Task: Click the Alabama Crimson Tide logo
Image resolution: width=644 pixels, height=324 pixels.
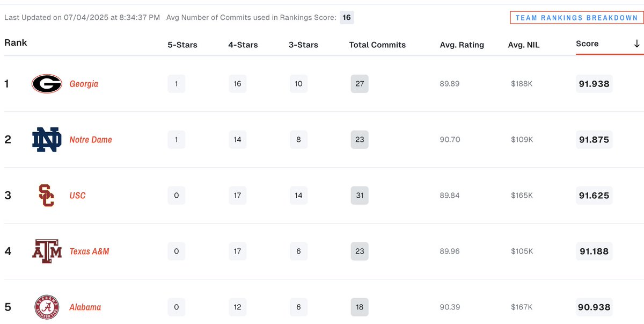Action: pyautogui.click(x=47, y=307)
